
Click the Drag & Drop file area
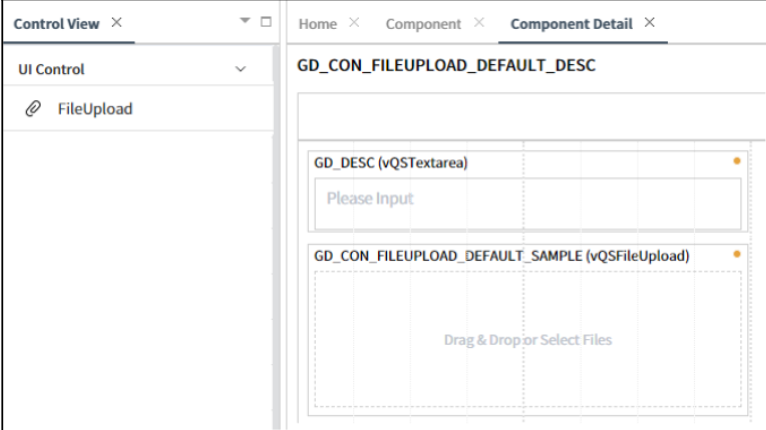point(528,339)
